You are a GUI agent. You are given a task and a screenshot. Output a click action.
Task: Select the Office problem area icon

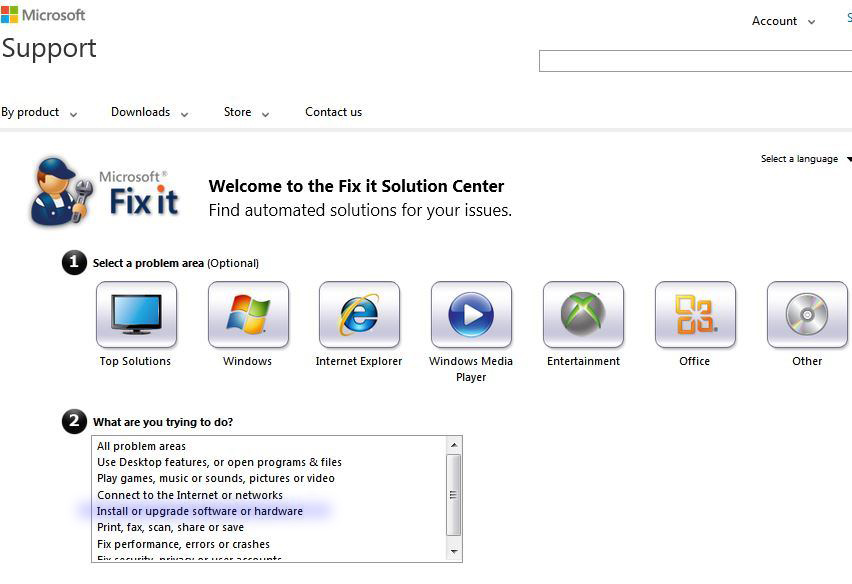coord(695,315)
